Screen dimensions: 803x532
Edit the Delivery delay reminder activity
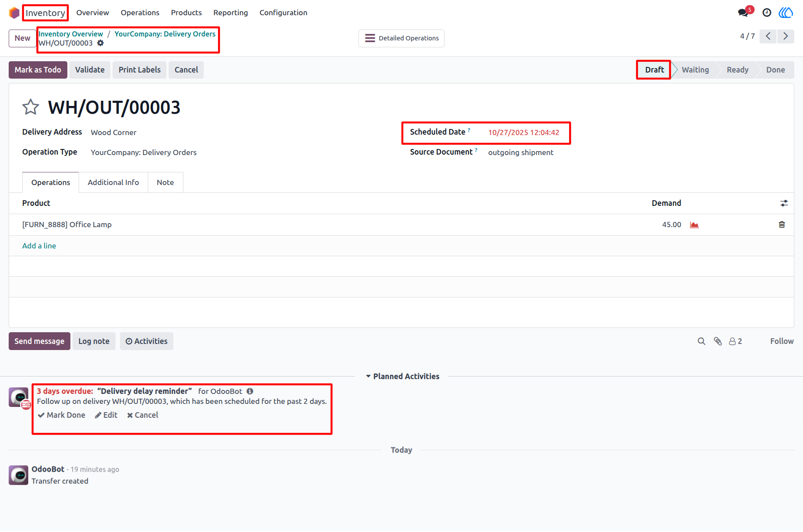point(106,415)
